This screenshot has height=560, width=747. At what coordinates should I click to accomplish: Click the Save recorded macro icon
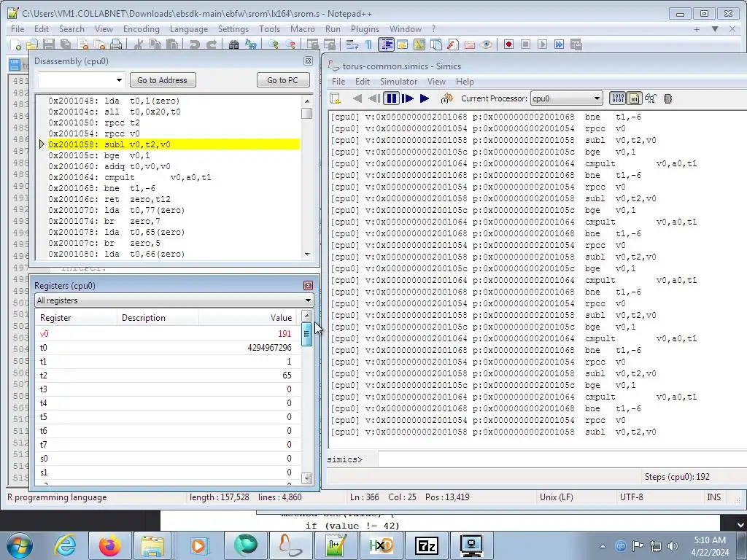(x=576, y=44)
